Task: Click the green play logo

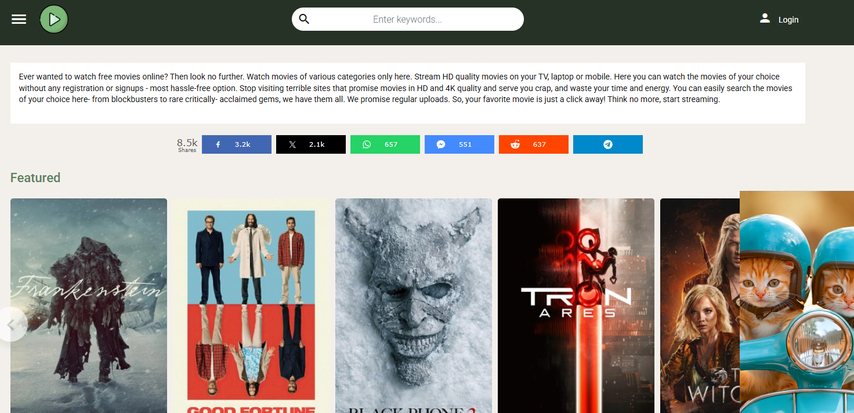Action: [54, 20]
